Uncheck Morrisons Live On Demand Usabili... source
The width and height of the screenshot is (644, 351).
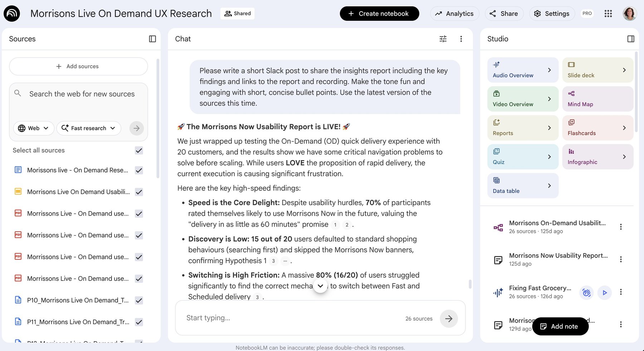pos(139,192)
